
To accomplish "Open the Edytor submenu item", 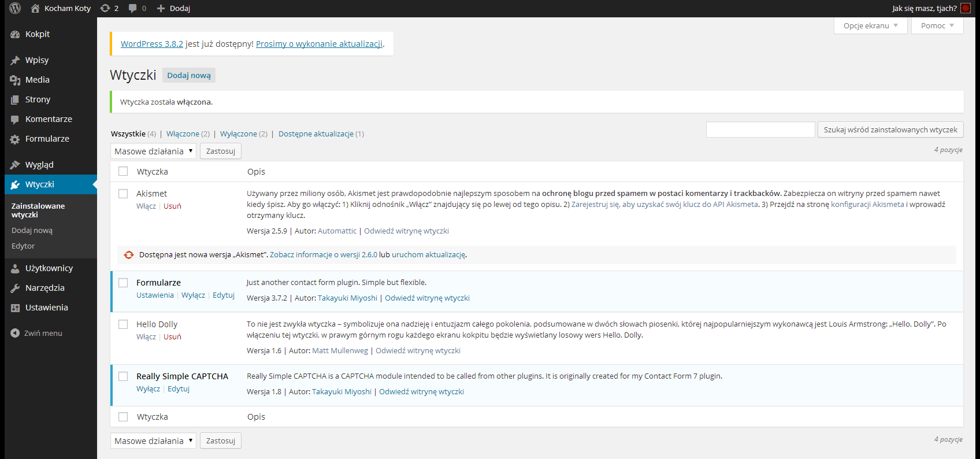I will click(x=23, y=246).
